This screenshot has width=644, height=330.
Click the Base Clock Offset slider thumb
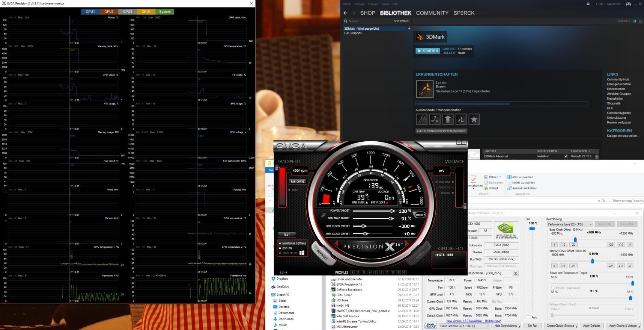point(575,239)
